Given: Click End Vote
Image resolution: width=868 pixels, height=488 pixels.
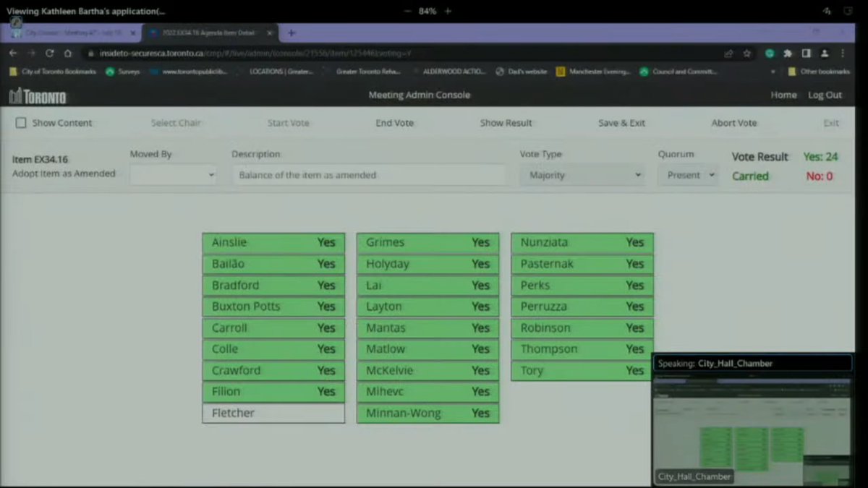Looking at the screenshot, I should click(x=394, y=123).
